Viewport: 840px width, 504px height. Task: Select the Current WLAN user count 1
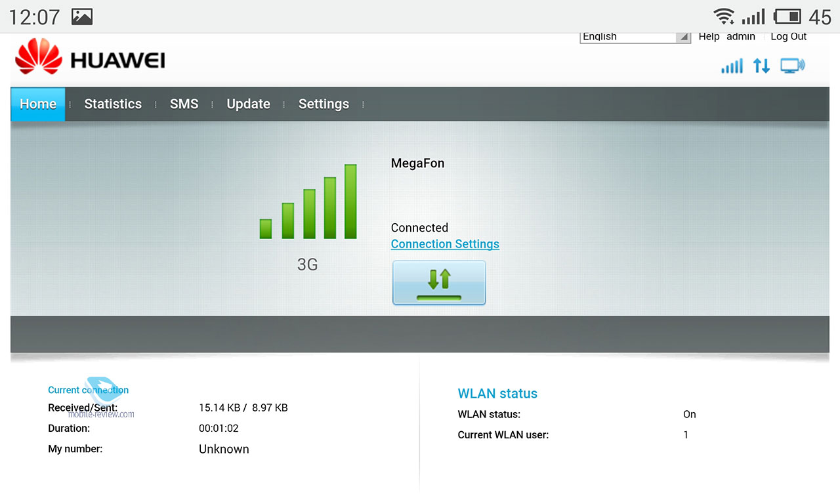point(686,434)
